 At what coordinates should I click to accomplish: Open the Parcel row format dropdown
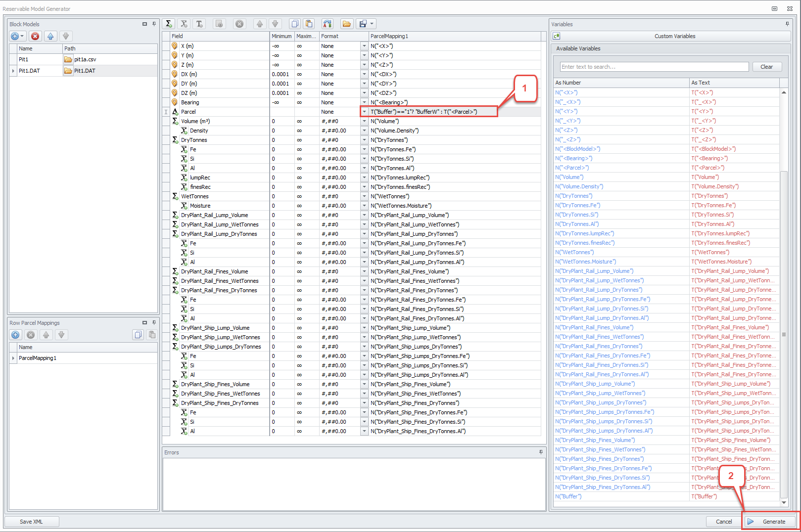364,112
